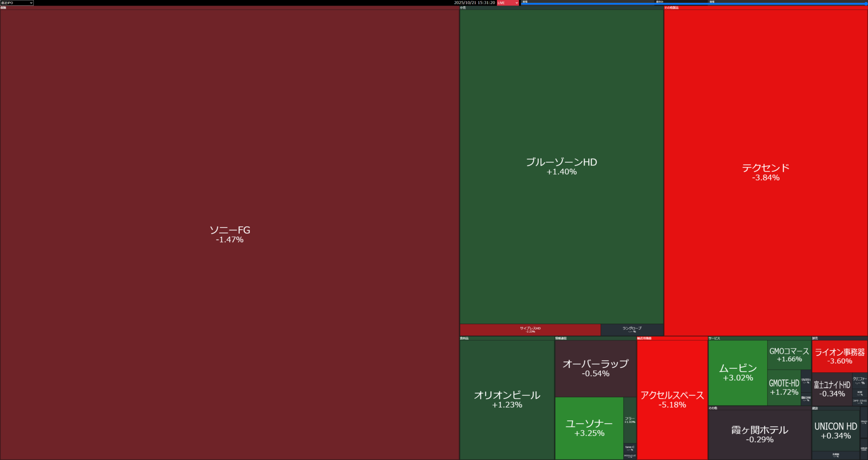Click the UNICON HD tile
Viewport: 868px width, 460px height.
click(835, 430)
